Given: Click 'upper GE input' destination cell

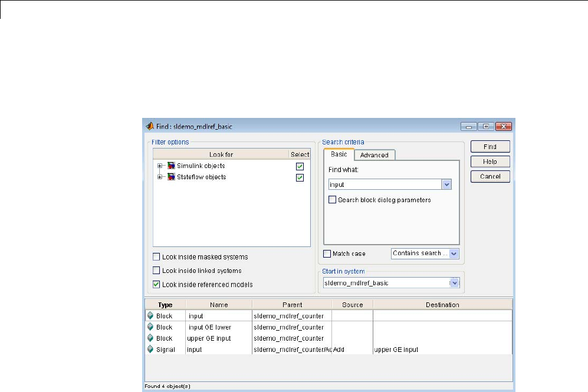Looking at the screenshot, I should (x=442, y=350).
